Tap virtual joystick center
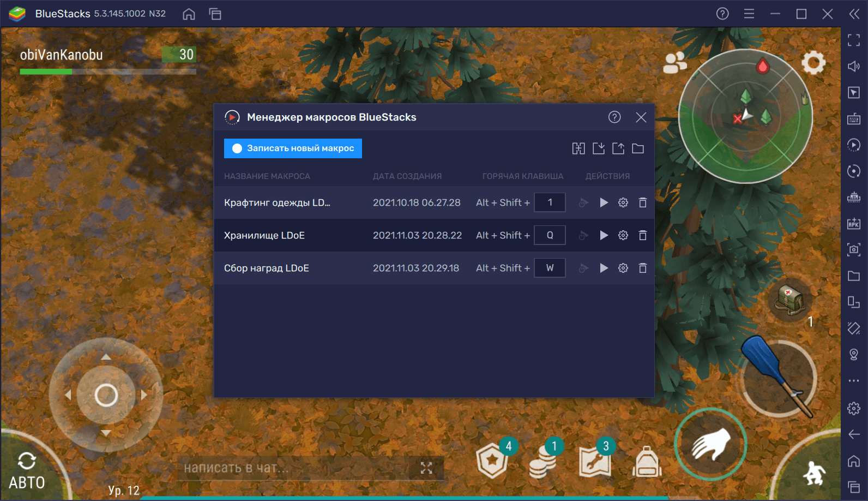Image resolution: width=868 pixels, height=501 pixels. pyautogui.click(x=106, y=395)
